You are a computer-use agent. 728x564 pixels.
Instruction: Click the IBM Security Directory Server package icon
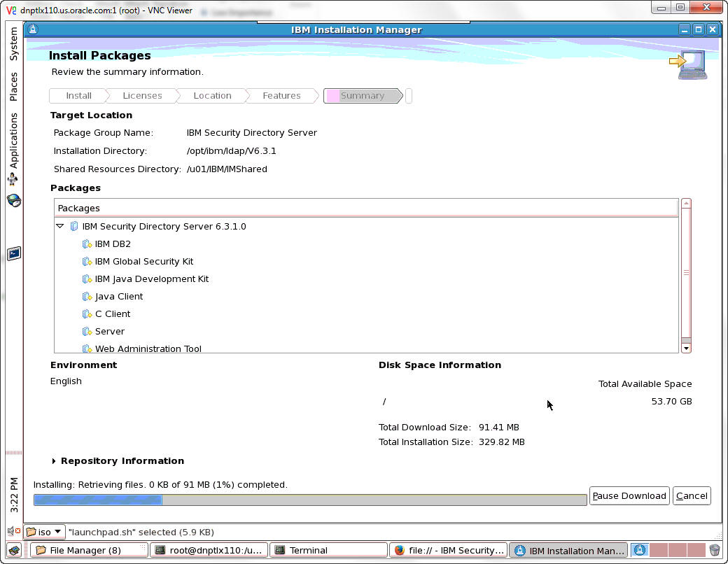point(73,227)
